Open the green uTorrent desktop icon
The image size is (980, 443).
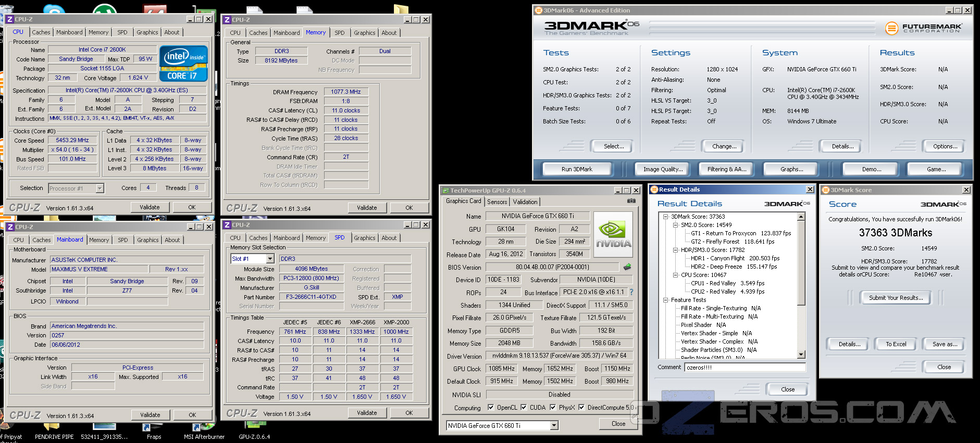(x=104, y=9)
